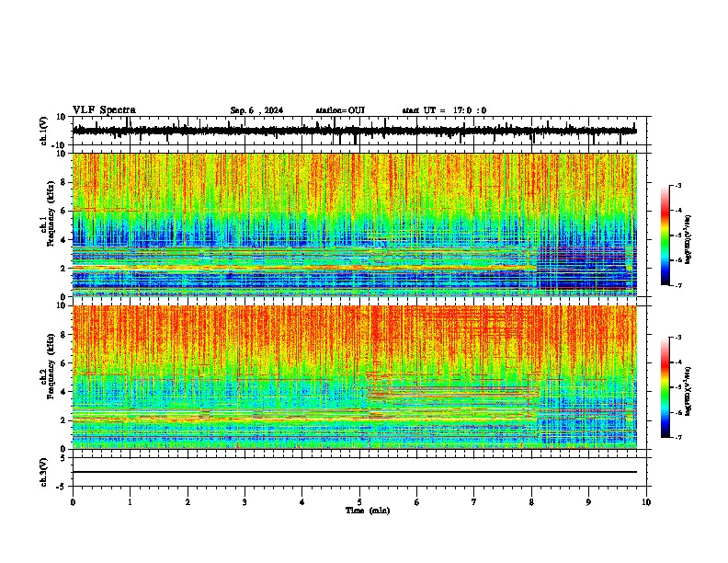728x563 pixels.
Task: Click tick label "3" on the time axis
Action: coord(245,502)
